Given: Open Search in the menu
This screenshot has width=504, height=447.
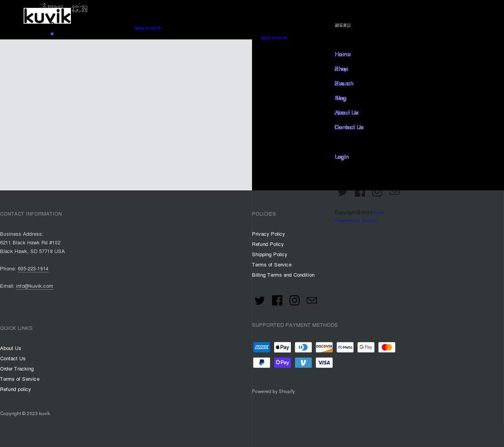Looking at the screenshot, I should [x=344, y=84].
